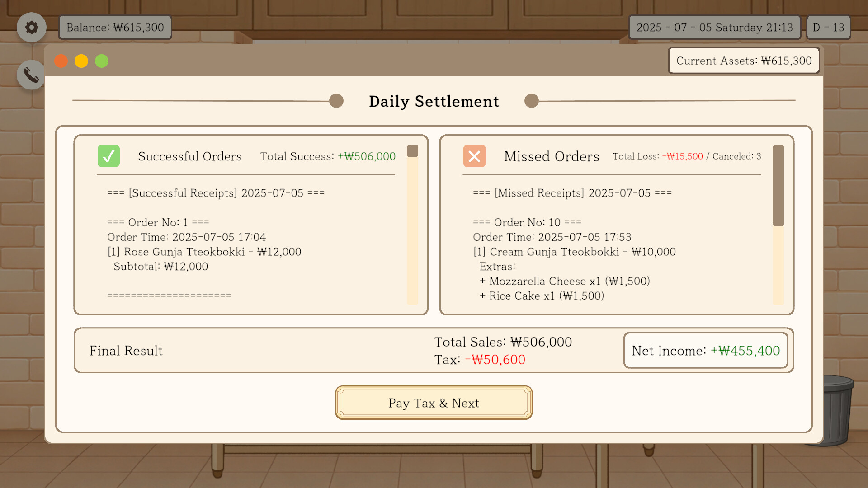Click the Rose Gunja Tteokbokki receipt line
The height and width of the screenshot is (488, 868).
click(x=204, y=252)
